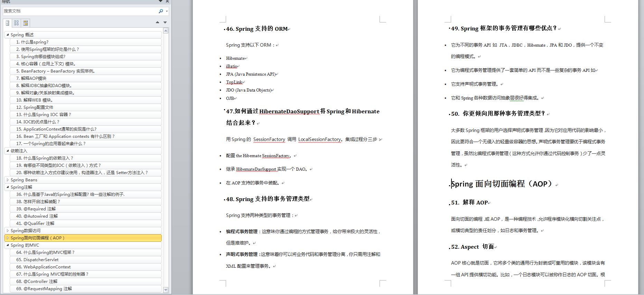
Task: Go to heading 4. 核心容器（应用上下文) 模块
Action: click(85, 64)
